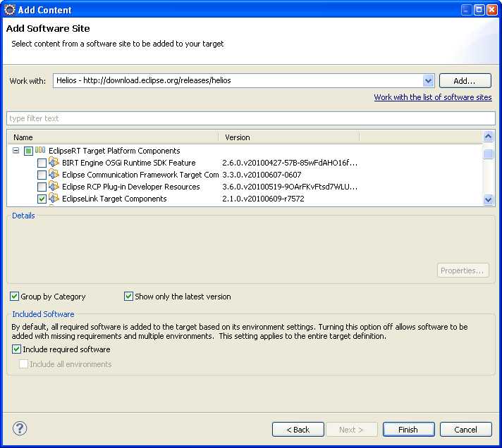This screenshot has height=448, width=502.
Task: Click the BIRT Engine OSGi Runtime SDK feature icon
Action: (54, 163)
